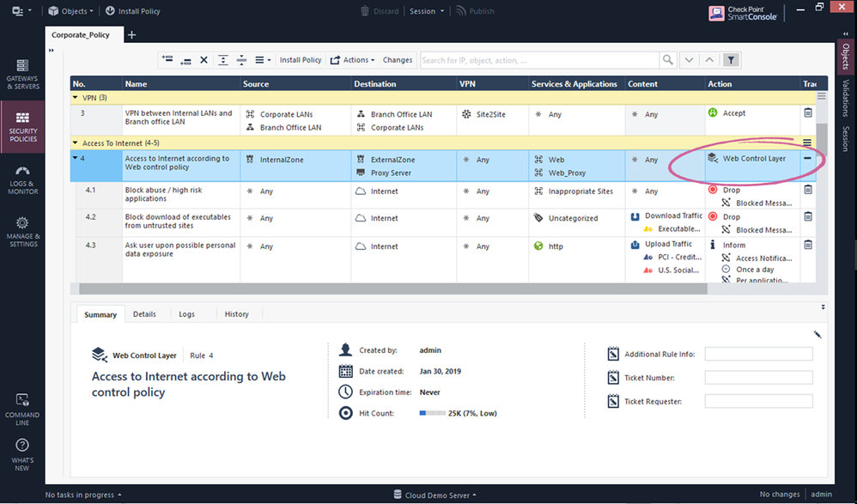The image size is (857, 504).
Task: Expand the left navigation panel arrows
Action: [52, 51]
